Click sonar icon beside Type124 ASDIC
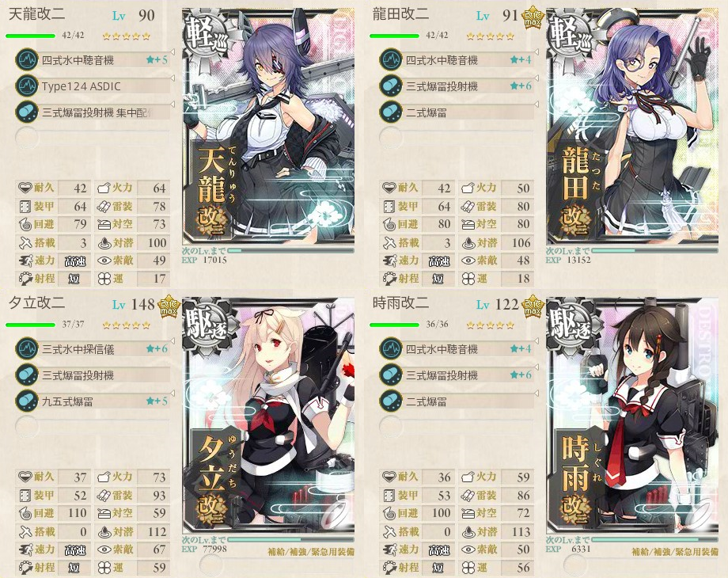This screenshot has width=728, height=578. tap(26, 86)
